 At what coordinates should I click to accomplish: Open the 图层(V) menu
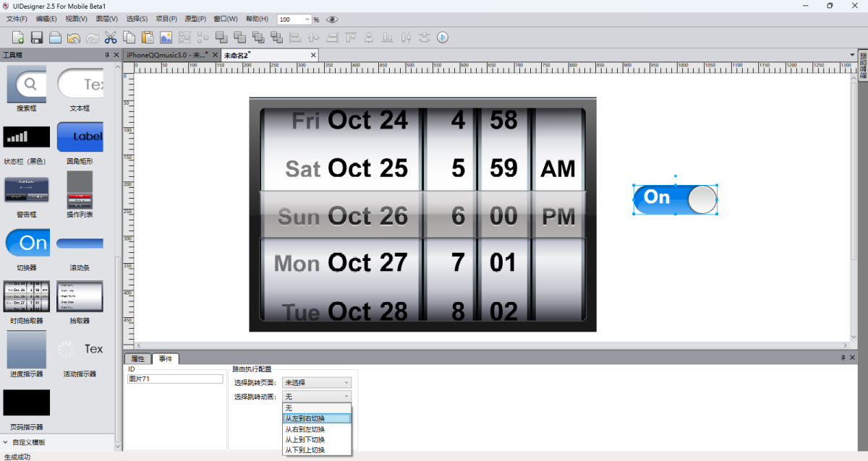pyautogui.click(x=106, y=19)
